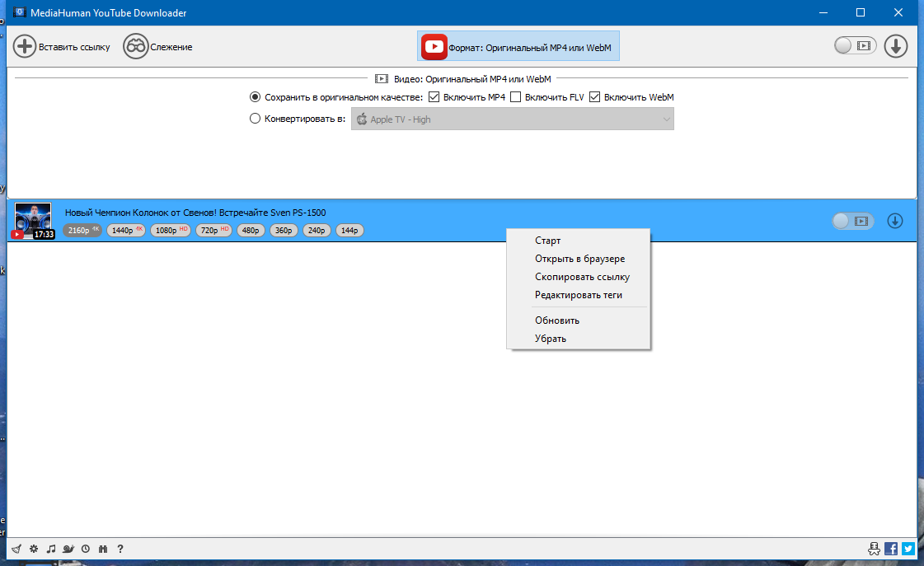The image size is (924, 566).
Task: Open the format selector with YouTube icon
Action: coord(518,46)
